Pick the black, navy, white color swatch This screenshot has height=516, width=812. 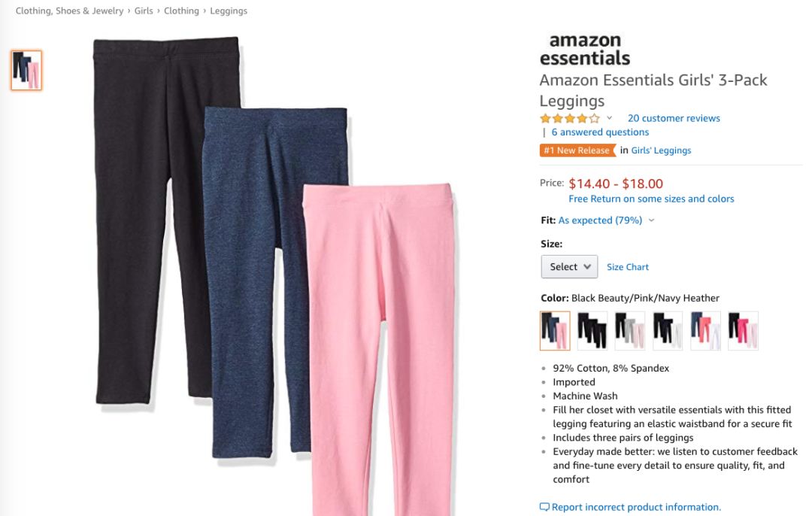click(668, 331)
